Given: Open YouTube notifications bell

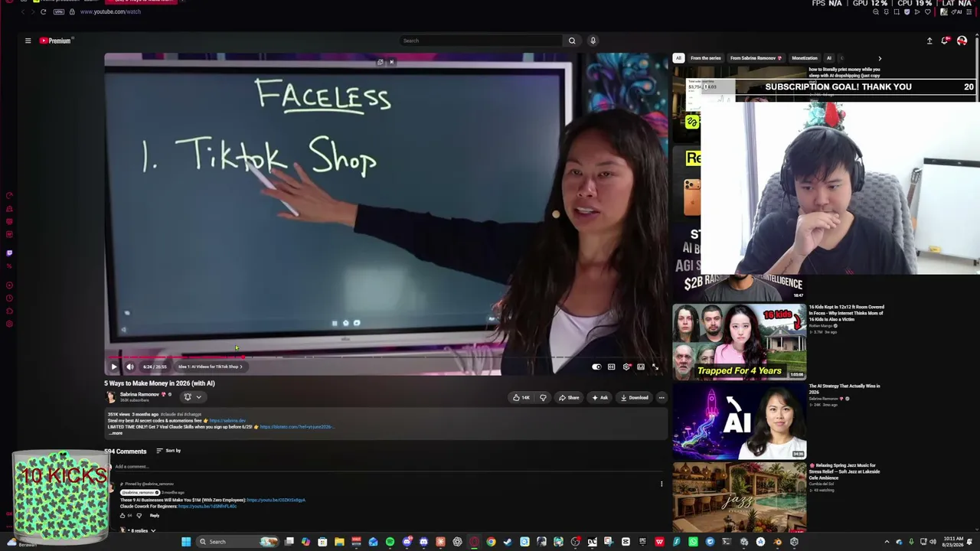Looking at the screenshot, I should (946, 41).
